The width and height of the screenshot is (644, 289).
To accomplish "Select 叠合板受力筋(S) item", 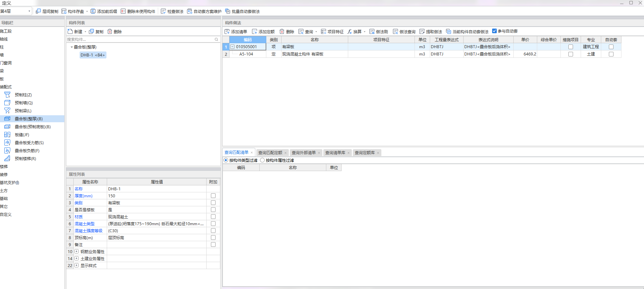I will click(29, 143).
